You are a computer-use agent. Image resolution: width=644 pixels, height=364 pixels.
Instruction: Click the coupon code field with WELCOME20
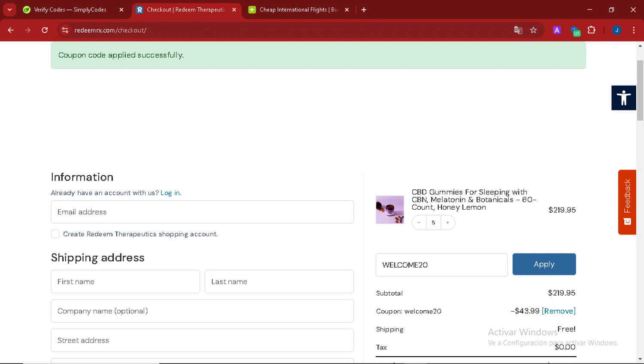point(441,265)
